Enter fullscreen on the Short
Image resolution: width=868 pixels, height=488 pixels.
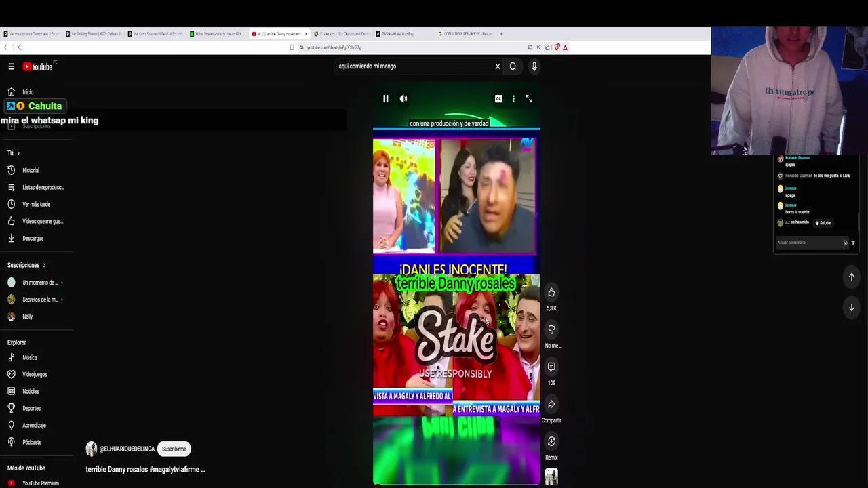[529, 99]
